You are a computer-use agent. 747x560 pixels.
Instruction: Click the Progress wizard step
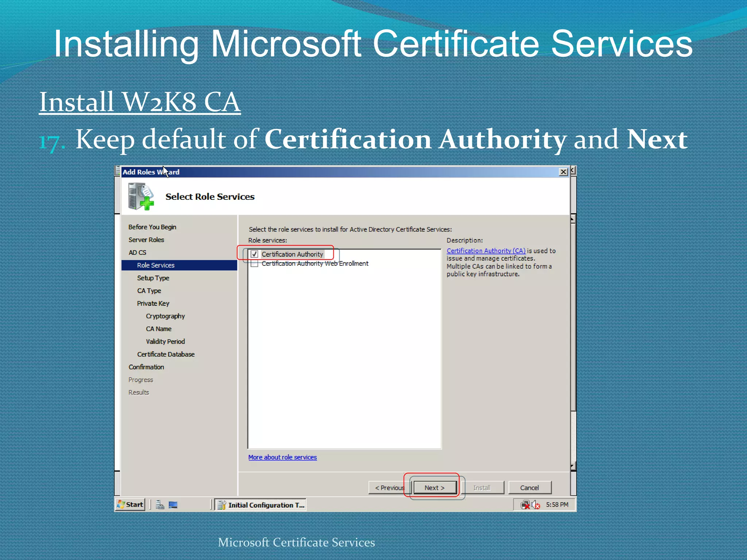(x=141, y=380)
